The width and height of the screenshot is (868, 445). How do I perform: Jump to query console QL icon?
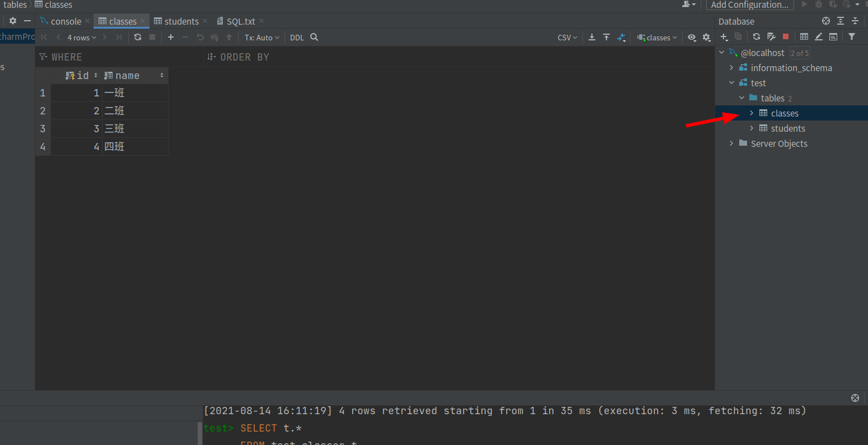point(833,37)
